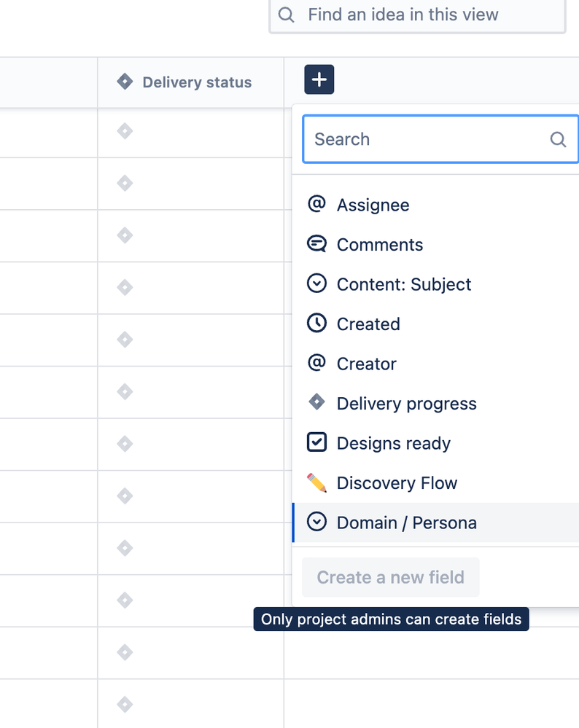Click the magnifier icon in the dropdown search box
The image size is (579, 728).
[558, 139]
